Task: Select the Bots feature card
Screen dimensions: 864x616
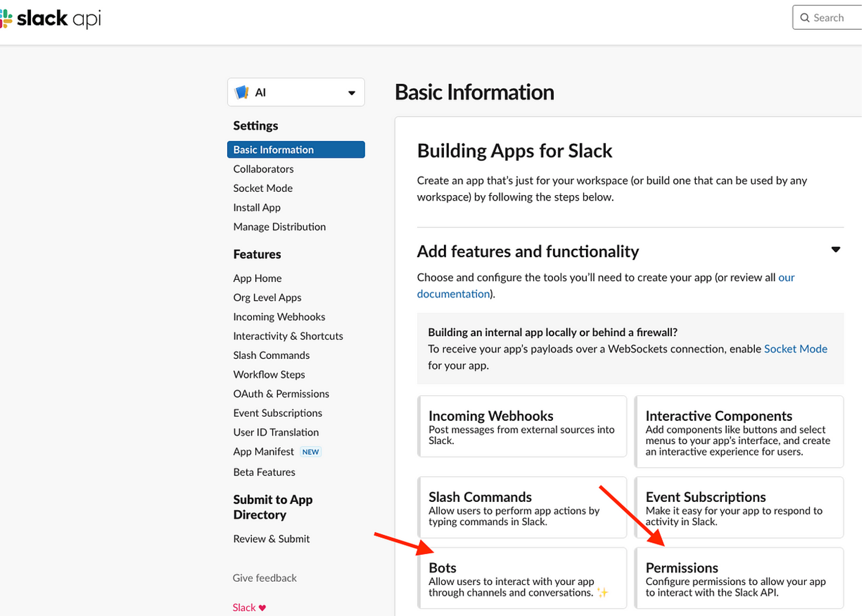Action: click(522, 577)
